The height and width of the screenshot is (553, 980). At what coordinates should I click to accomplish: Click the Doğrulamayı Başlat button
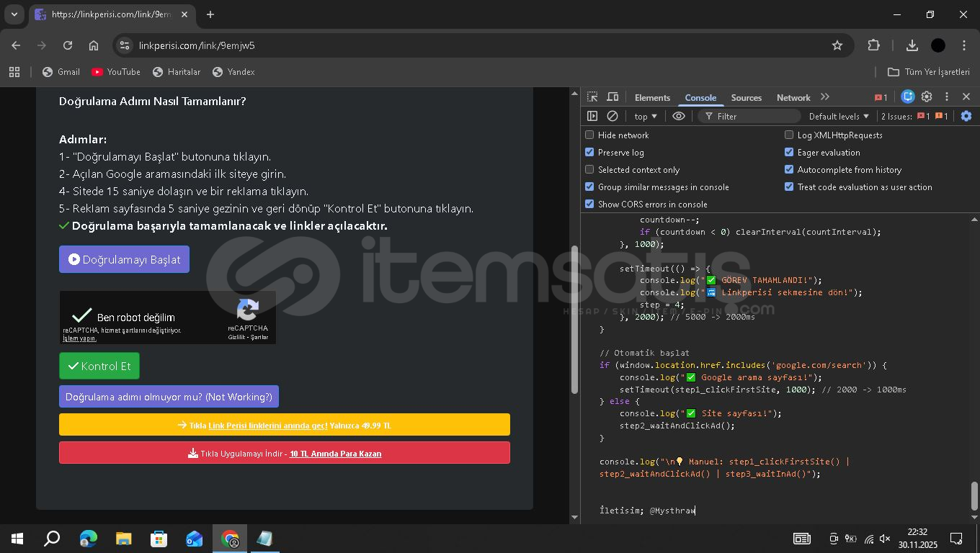click(124, 259)
